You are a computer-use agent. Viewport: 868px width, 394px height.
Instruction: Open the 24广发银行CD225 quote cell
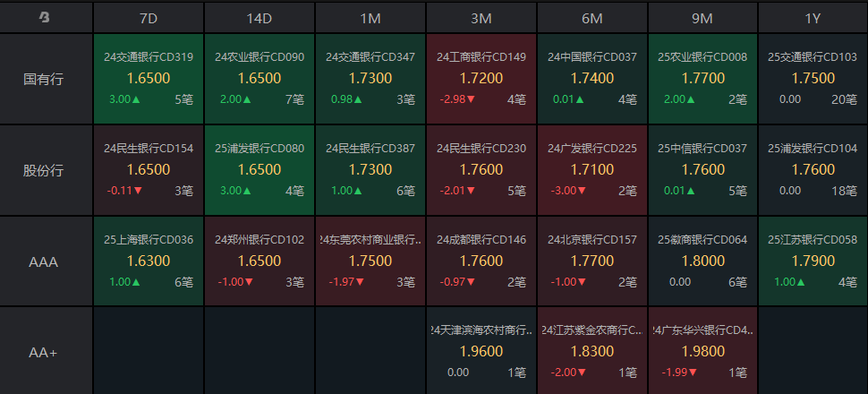click(592, 170)
